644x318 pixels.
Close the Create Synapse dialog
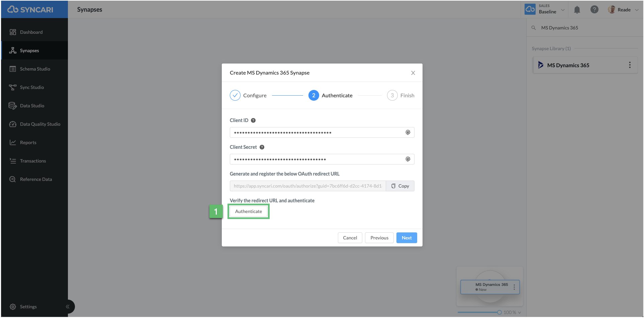[x=413, y=73]
